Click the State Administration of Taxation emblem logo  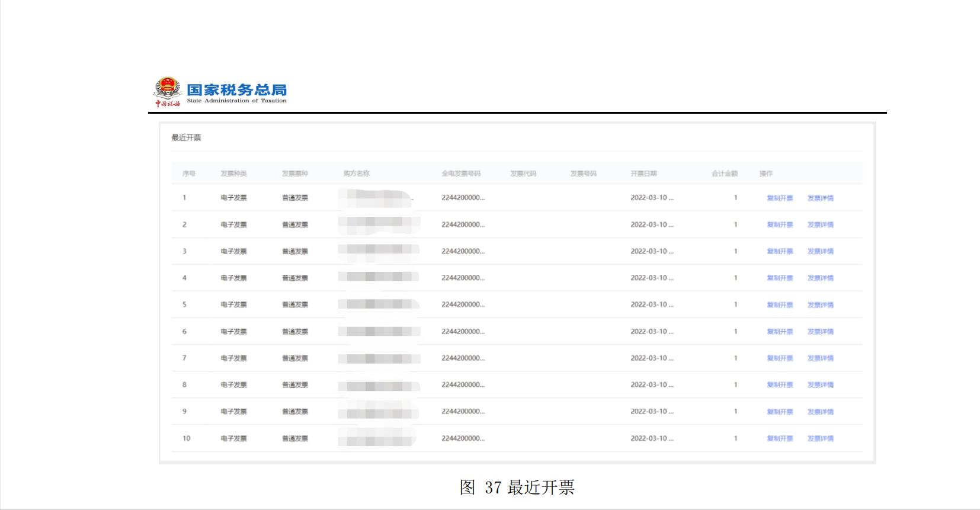[x=167, y=91]
